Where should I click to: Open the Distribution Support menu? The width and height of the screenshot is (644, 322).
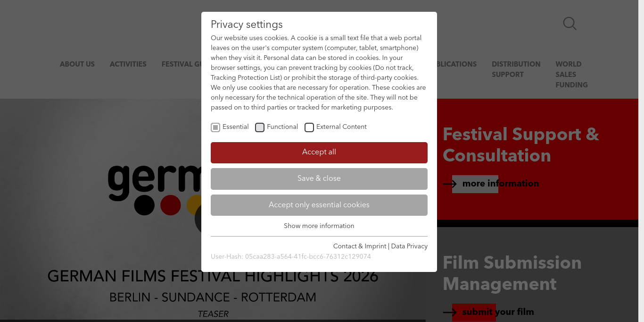click(516, 69)
